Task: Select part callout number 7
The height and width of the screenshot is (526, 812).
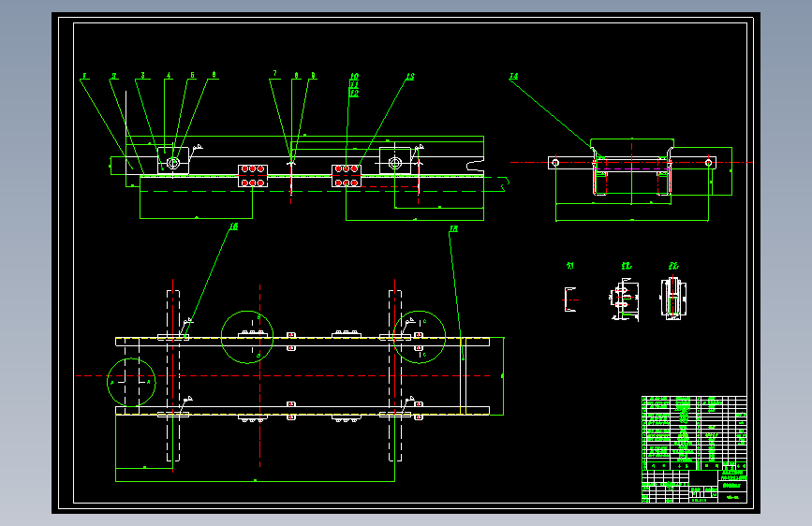Action: [275, 74]
